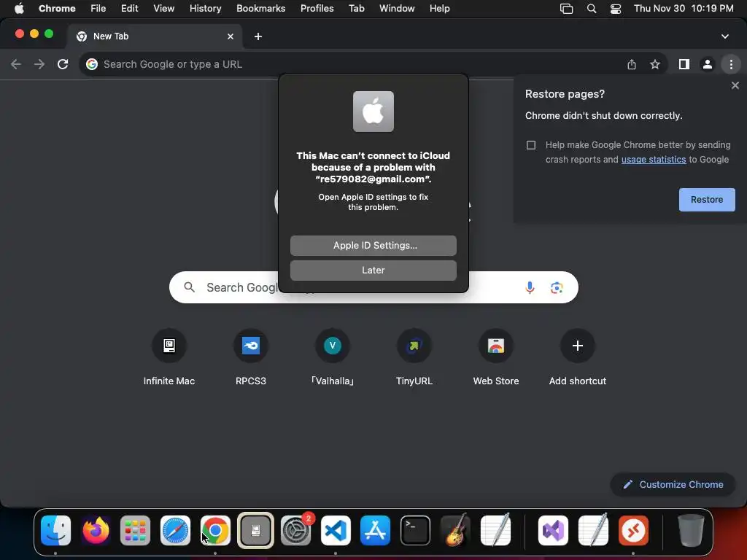Open the App Store from the Dock
The width and height of the screenshot is (747, 560).
click(x=376, y=530)
